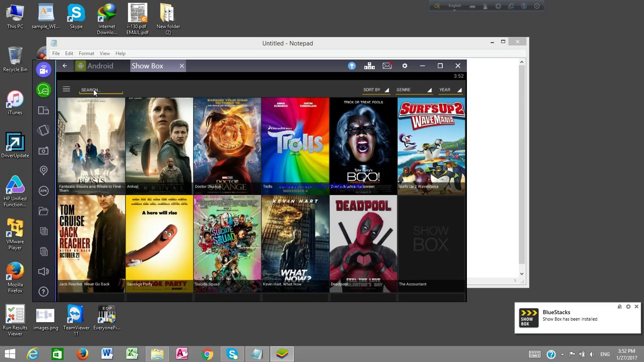The width and height of the screenshot is (644, 362).
Task: Open the file folder sidebar icon
Action: click(44, 211)
